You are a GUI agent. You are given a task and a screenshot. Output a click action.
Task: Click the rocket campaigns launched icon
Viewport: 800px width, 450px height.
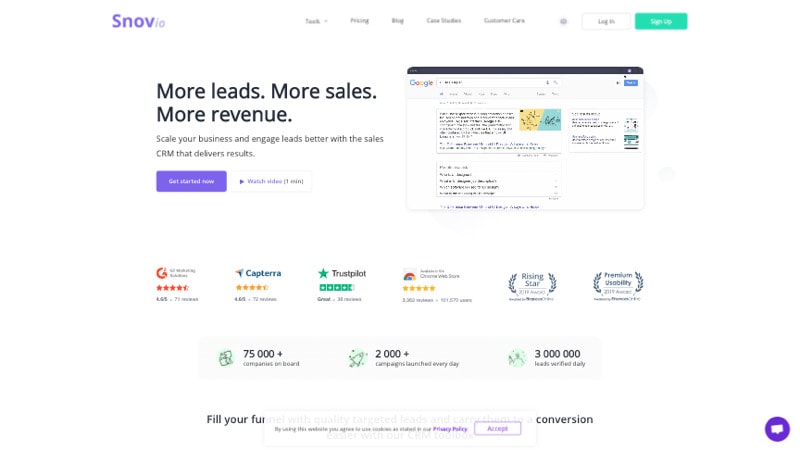click(x=357, y=358)
